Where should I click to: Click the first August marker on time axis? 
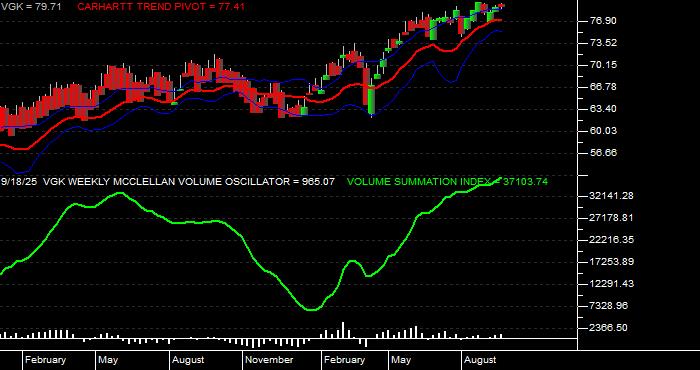pos(188,360)
